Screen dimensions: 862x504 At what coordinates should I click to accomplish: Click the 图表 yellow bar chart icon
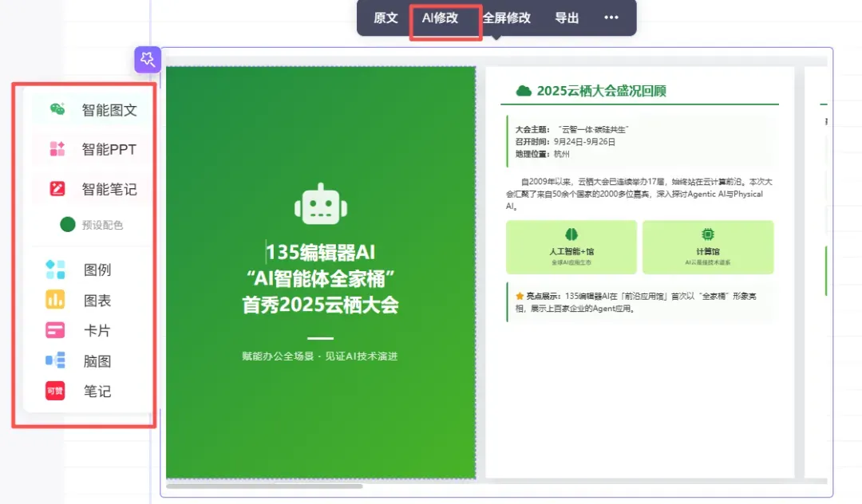[55, 300]
